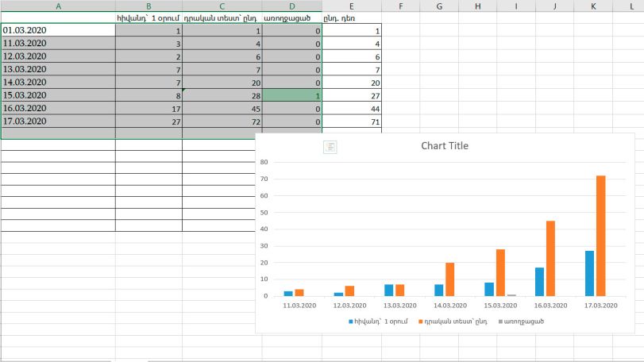The height and width of the screenshot is (362, 644).
Task: Click column C value 20 in 14.03.2020 row
Action: pos(222,82)
